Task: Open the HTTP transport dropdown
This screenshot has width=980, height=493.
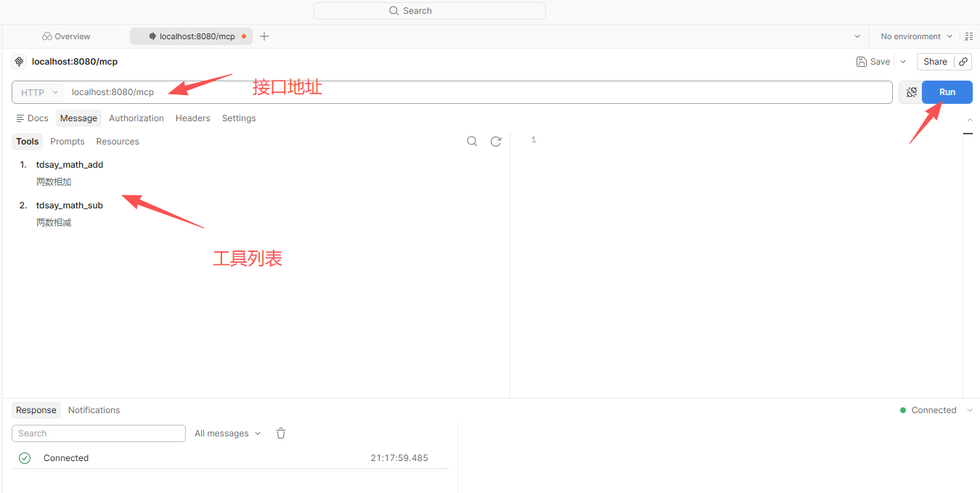Action: [x=39, y=92]
